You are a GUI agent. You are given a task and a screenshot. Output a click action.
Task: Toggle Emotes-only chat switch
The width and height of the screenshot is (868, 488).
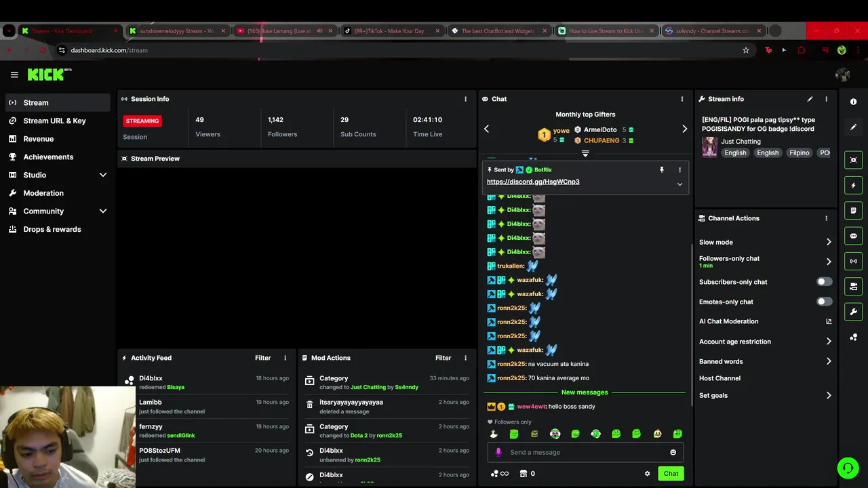pyautogui.click(x=824, y=302)
